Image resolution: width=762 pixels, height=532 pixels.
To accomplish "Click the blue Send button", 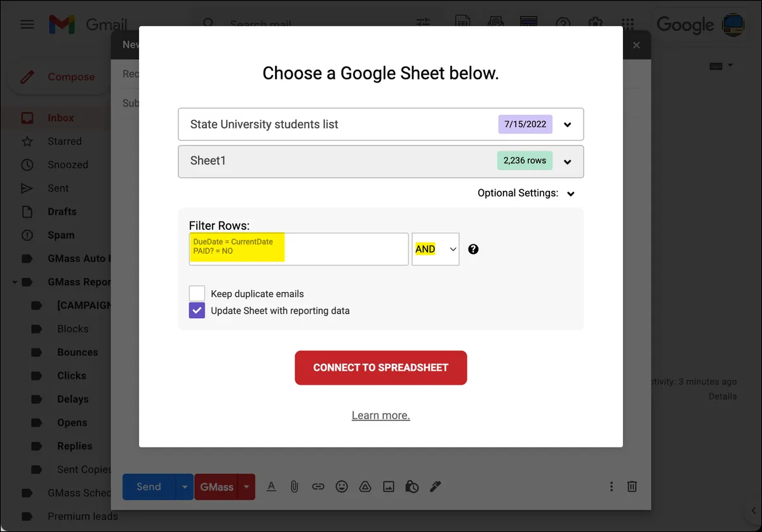I will click(149, 487).
